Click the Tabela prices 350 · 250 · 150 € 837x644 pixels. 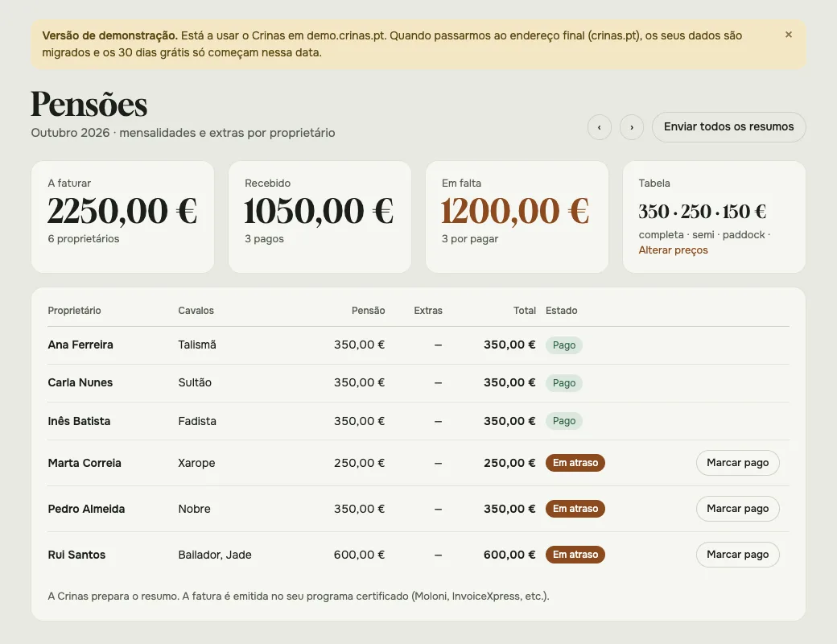coord(703,212)
